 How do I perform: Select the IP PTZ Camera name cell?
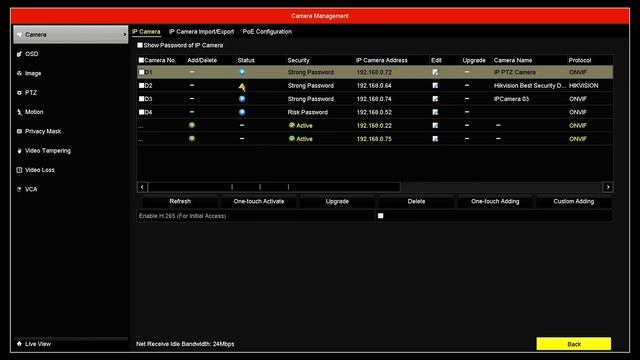coord(515,72)
